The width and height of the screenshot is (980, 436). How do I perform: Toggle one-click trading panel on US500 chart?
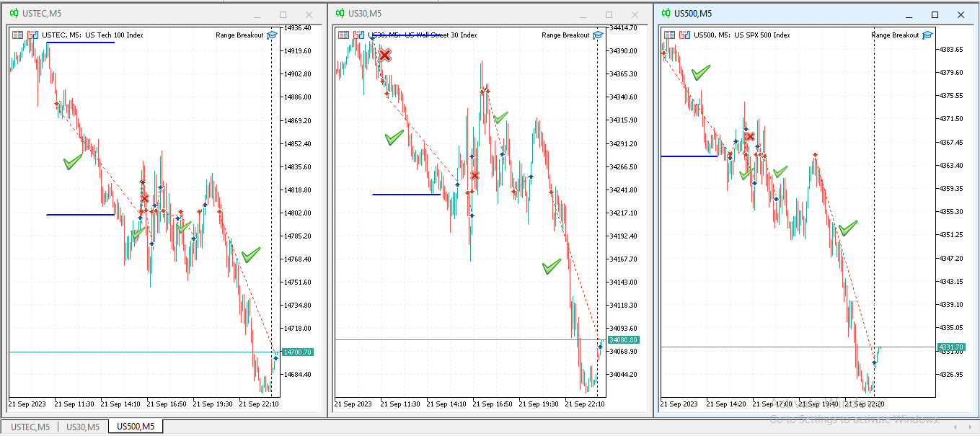point(669,35)
